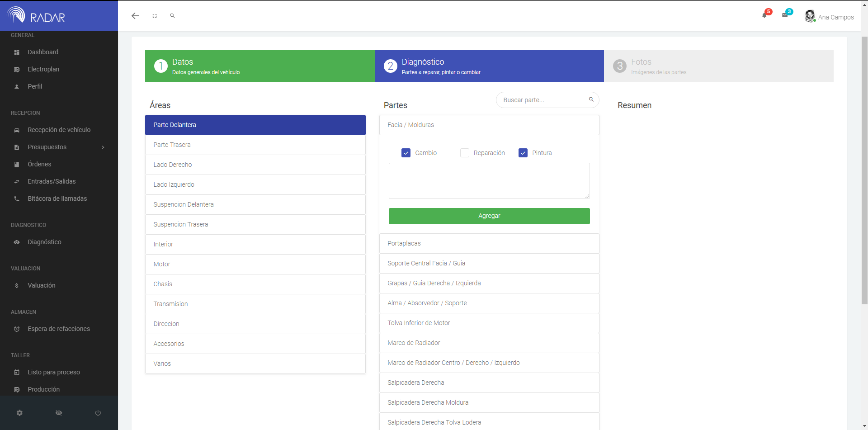868x430 pixels.
Task: Uncheck the Cambio checkbox
Action: pyautogui.click(x=406, y=153)
